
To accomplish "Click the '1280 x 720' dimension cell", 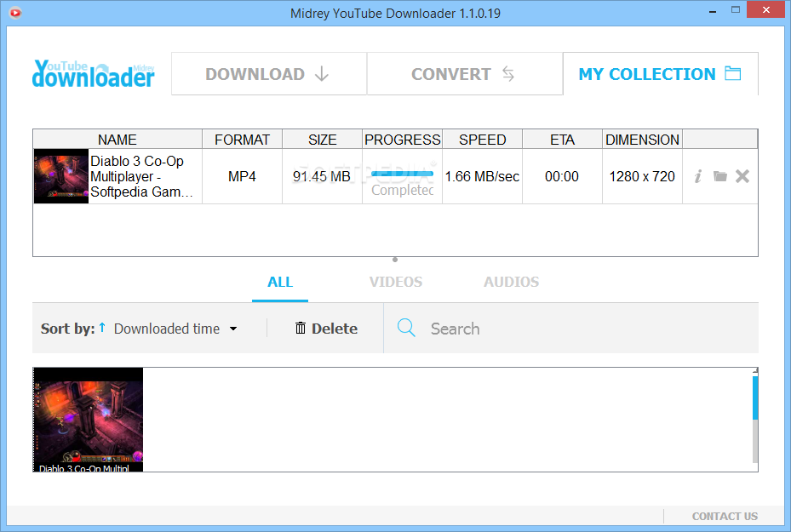I will coord(642,176).
